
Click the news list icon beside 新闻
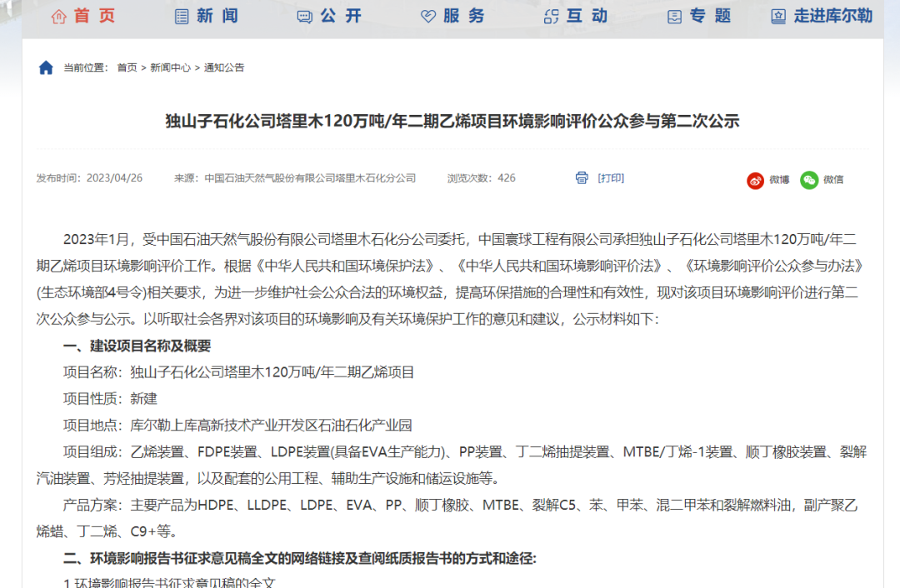182,17
